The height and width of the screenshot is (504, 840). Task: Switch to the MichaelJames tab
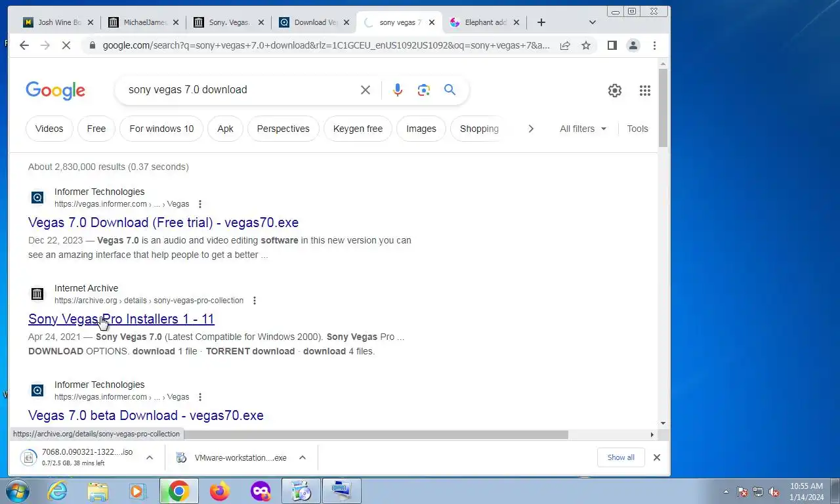pos(144,22)
